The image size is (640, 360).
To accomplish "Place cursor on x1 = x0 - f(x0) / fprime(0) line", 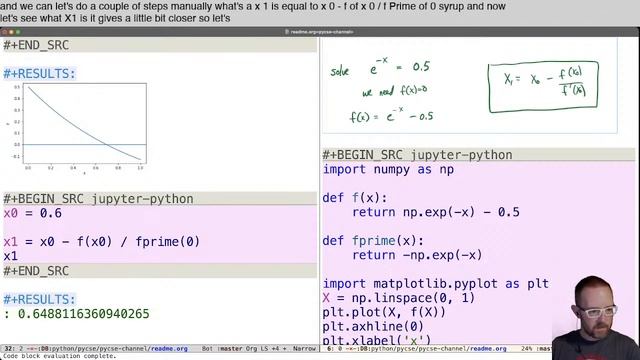I will click(x=102, y=242).
